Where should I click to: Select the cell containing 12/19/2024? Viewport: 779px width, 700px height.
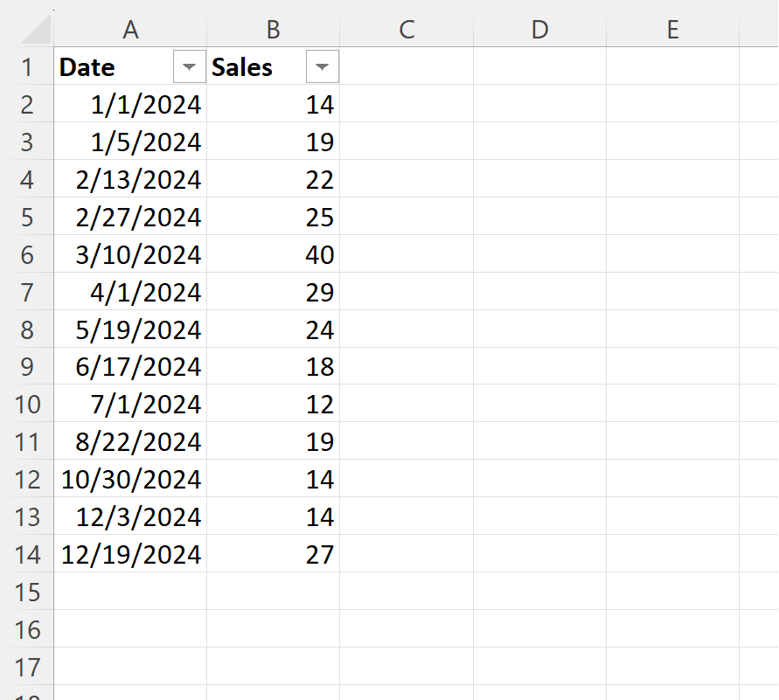click(x=130, y=554)
